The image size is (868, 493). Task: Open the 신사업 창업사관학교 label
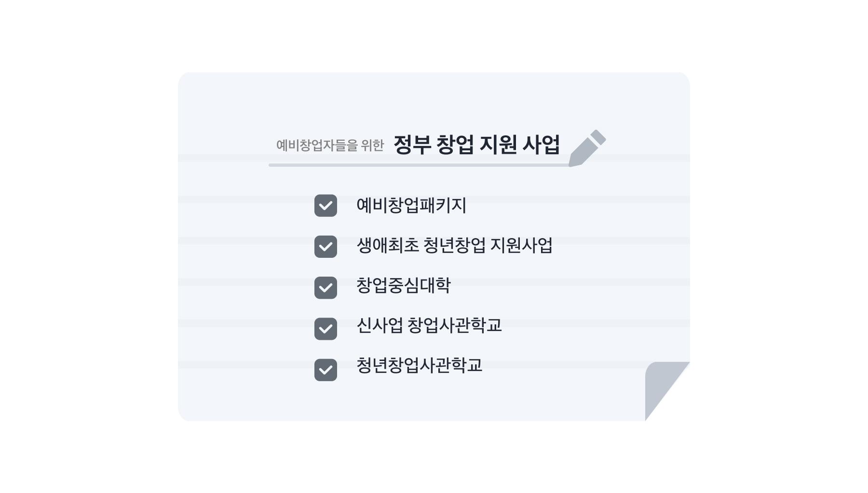point(429,326)
